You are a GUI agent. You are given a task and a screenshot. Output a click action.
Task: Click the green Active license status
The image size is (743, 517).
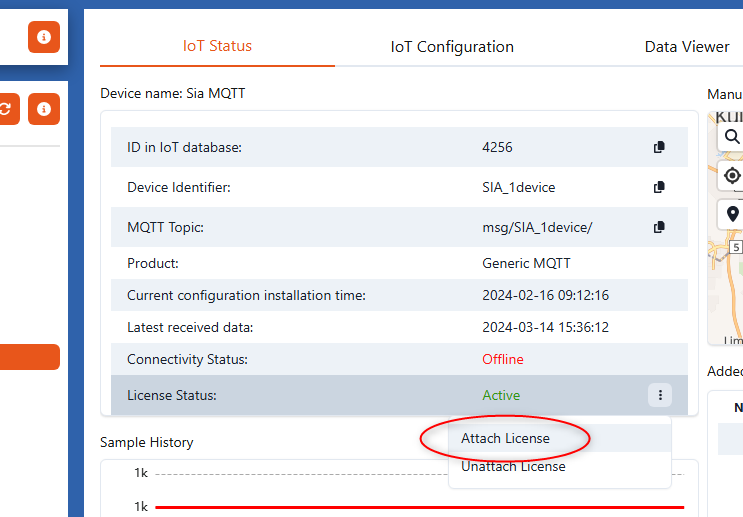tap(501, 395)
